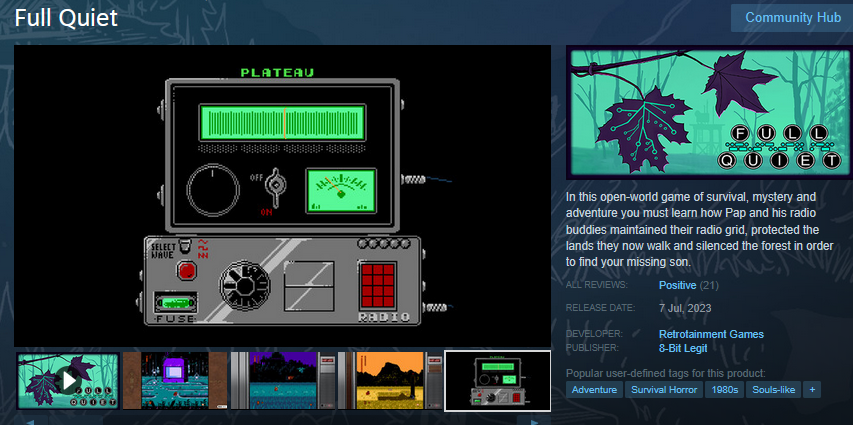The image size is (853, 425).
Task: Click the 1980s tag
Action: click(x=725, y=390)
